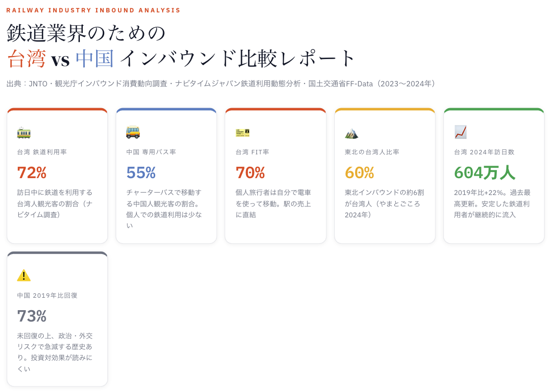Click the 604万人 visitor count figure
550x392 pixels.
coord(484,173)
